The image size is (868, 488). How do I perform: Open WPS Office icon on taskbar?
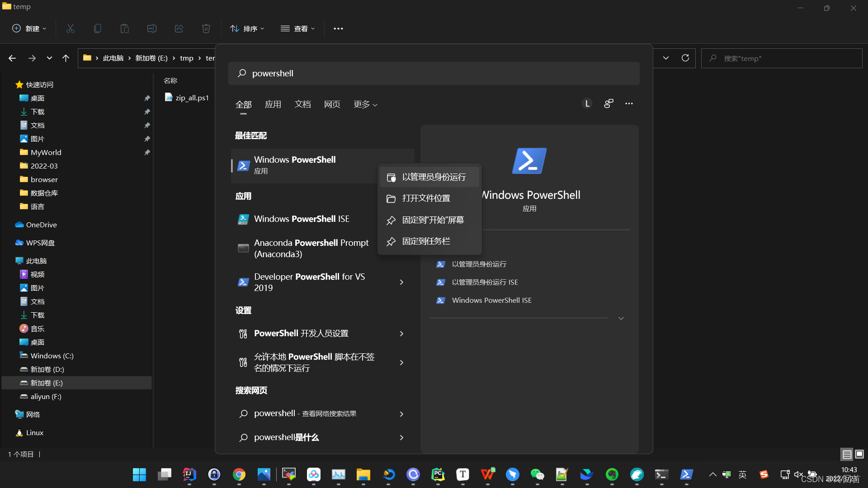click(x=488, y=474)
